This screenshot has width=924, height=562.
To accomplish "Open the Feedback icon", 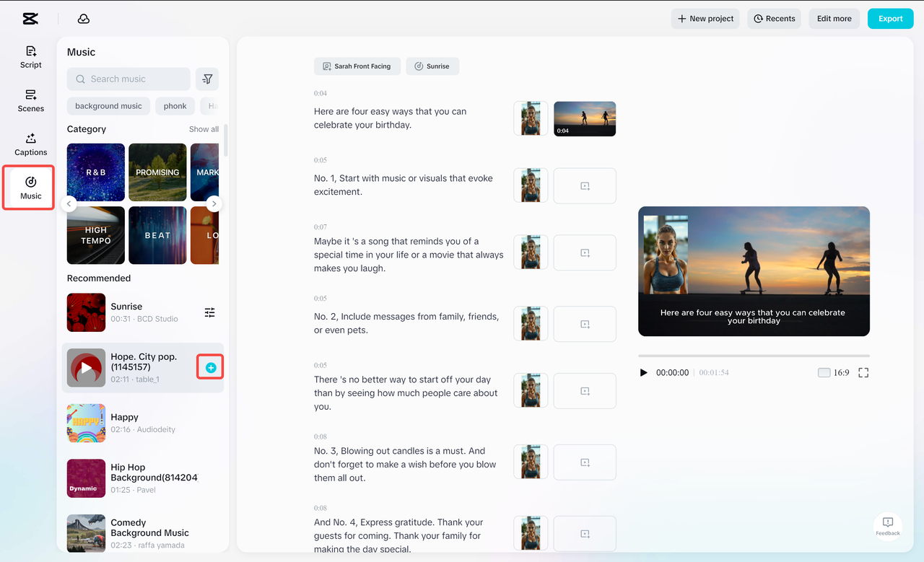I will coord(888,526).
